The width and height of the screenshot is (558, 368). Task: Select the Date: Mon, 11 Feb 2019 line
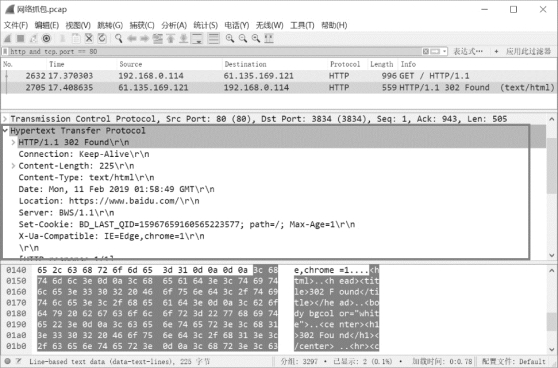tap(116, 189)
